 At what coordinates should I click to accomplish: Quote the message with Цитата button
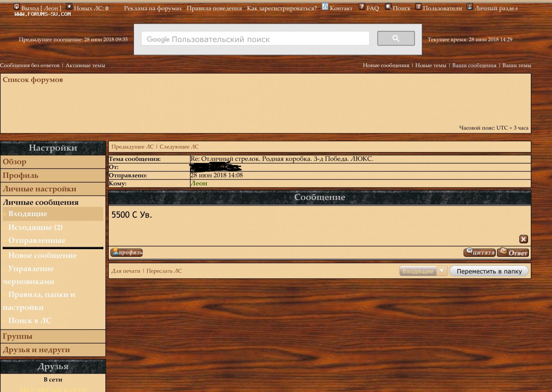point(479,252)
